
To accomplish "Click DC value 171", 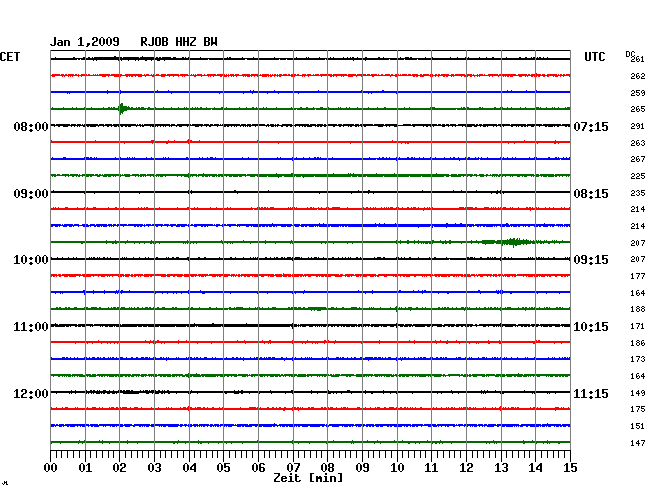I will tap(638, 326).
